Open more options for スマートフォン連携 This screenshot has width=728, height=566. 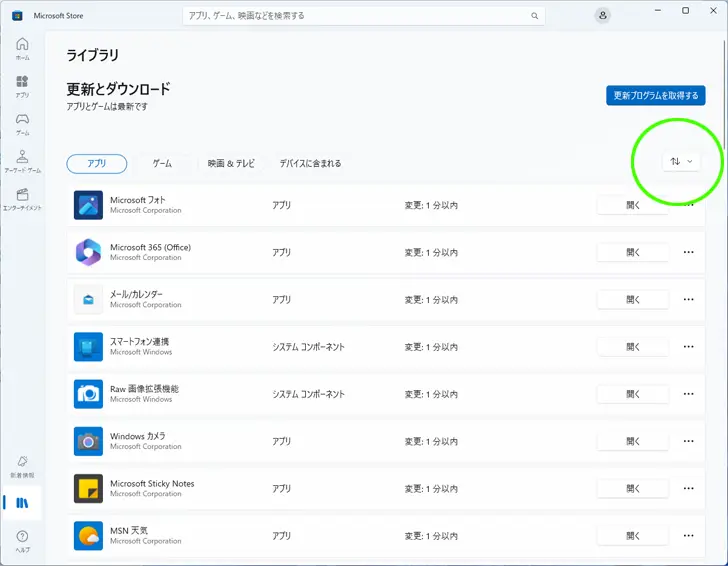[688, 346]
